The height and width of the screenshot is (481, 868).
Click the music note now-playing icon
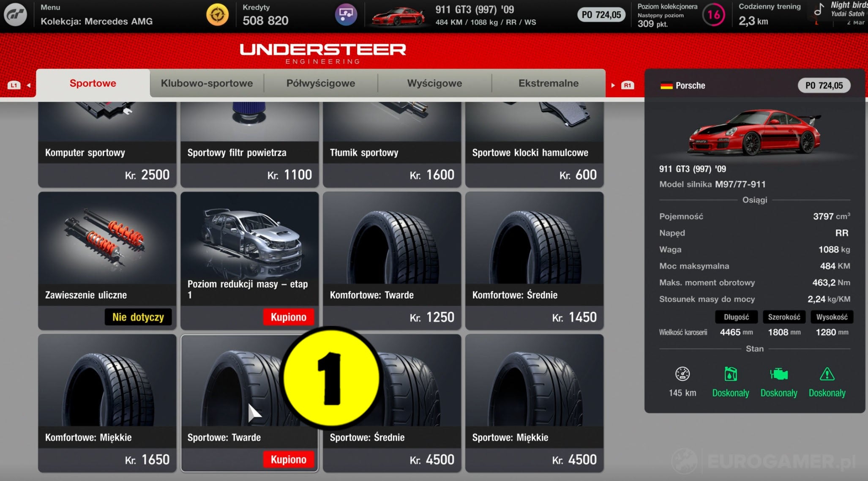click(x=819, y=10)
